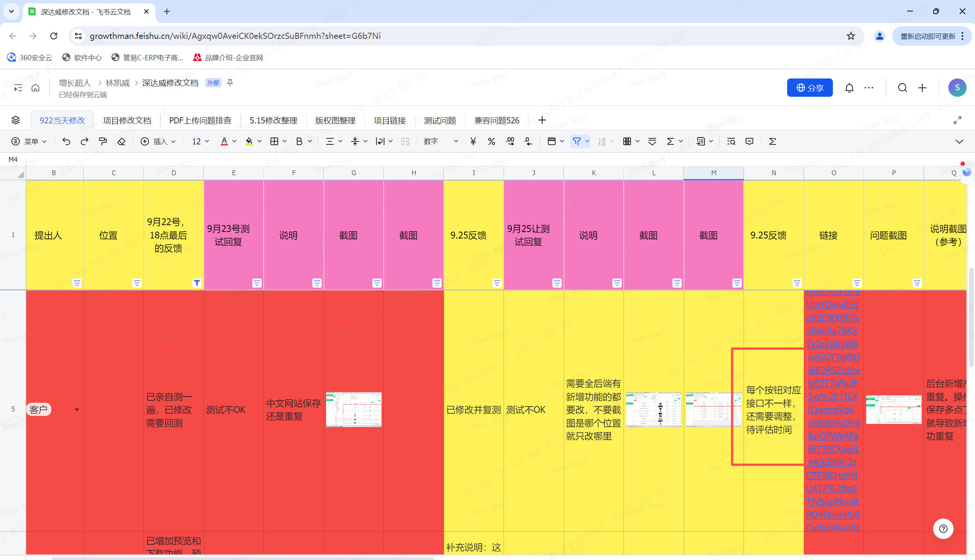This screenshot has height=560, width=975.
Task: Toggle bold formatting
Action: click(299, 141)
